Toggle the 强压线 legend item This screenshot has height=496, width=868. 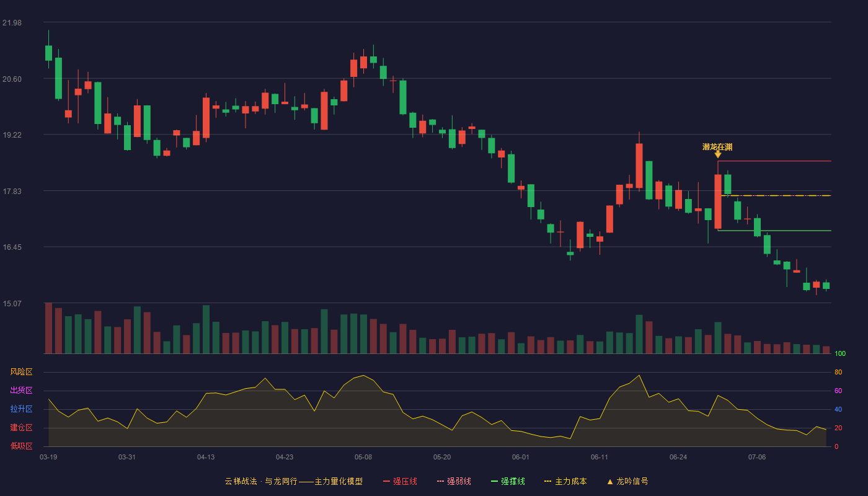click(x=400, y=481)
